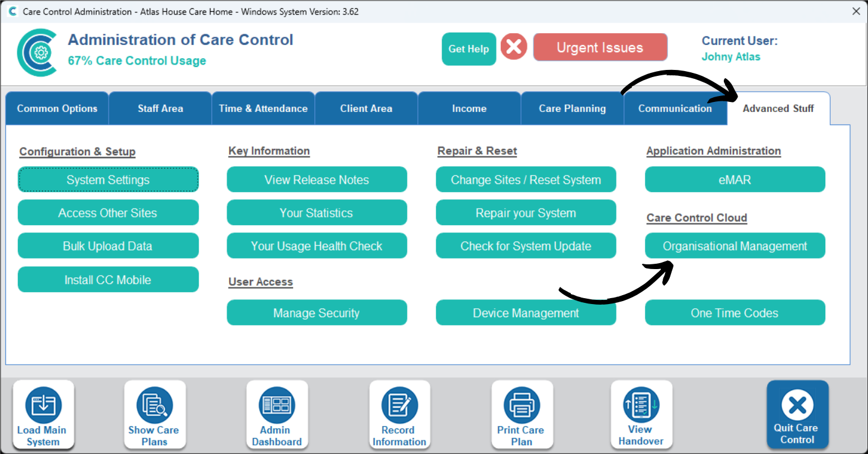This screenshot has height=454, width=868.
Task: Click Repair your System
Action: coord(526,213)
